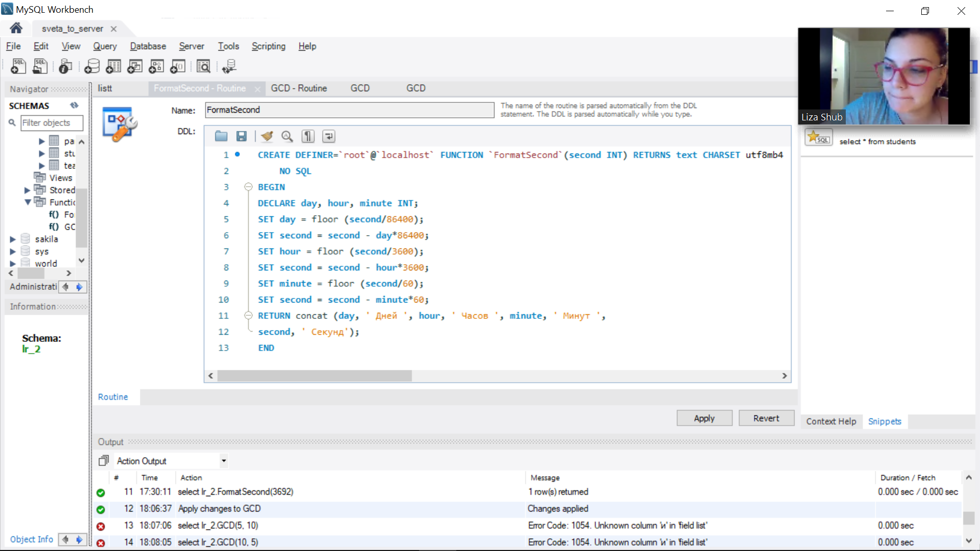Expand the 'pa' table node
Screen dimensions: 980x551
pos(42,141)
